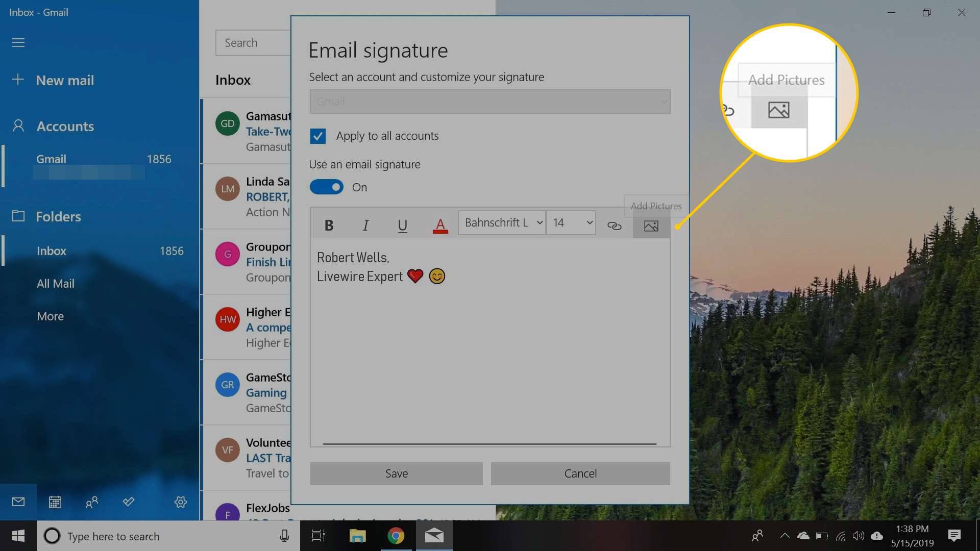Viewport: 980px width, 551px height.
Task: Click the Cancel button
Action: (x=580, y=473)
